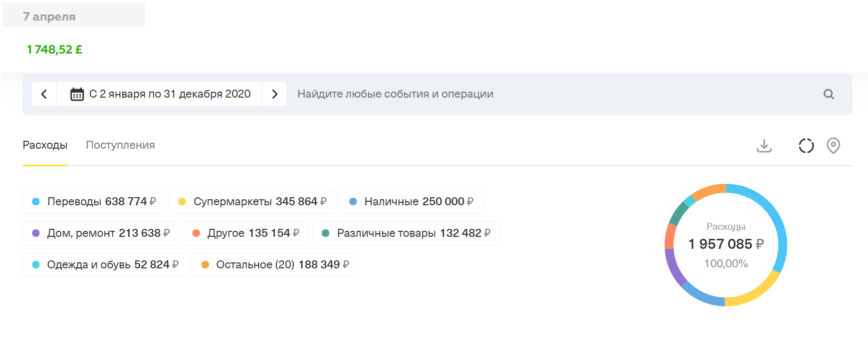The width and height of the screenshot is (868, 352).
Task: Select the Другое category chip
Action: (246, 233)
